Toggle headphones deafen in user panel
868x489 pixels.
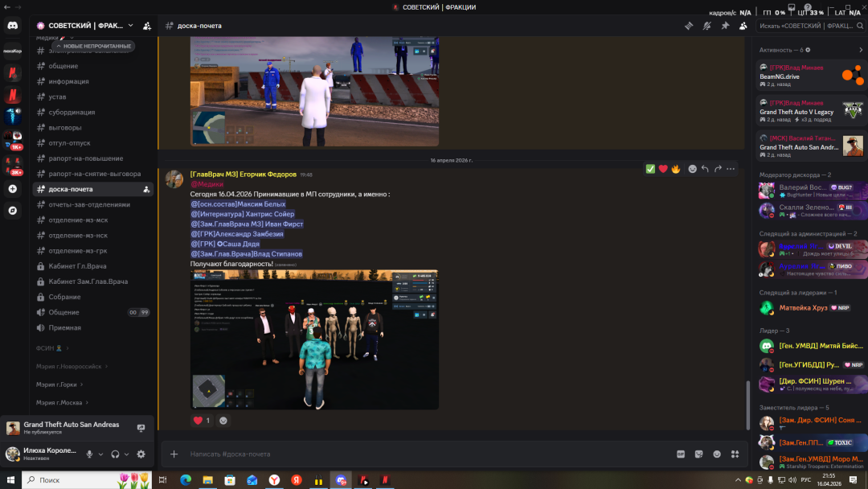(116, 454)
